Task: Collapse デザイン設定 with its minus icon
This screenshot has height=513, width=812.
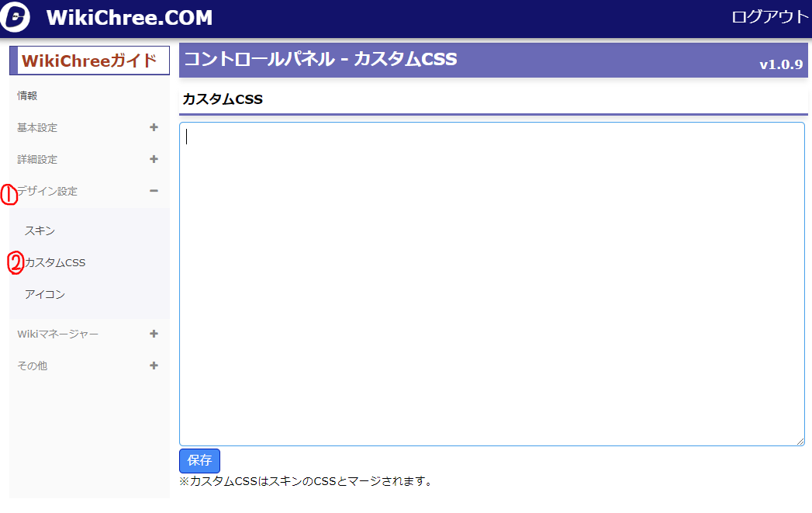Action: click(154, 191)
